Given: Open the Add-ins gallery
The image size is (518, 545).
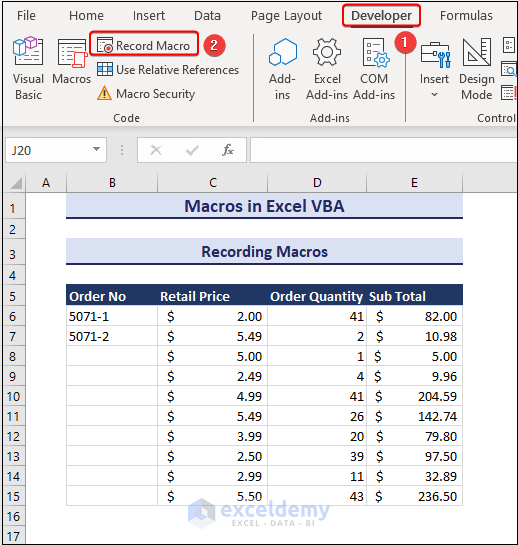Looking at the screenshot, I should pyautogui.click(x=282, y=69).
